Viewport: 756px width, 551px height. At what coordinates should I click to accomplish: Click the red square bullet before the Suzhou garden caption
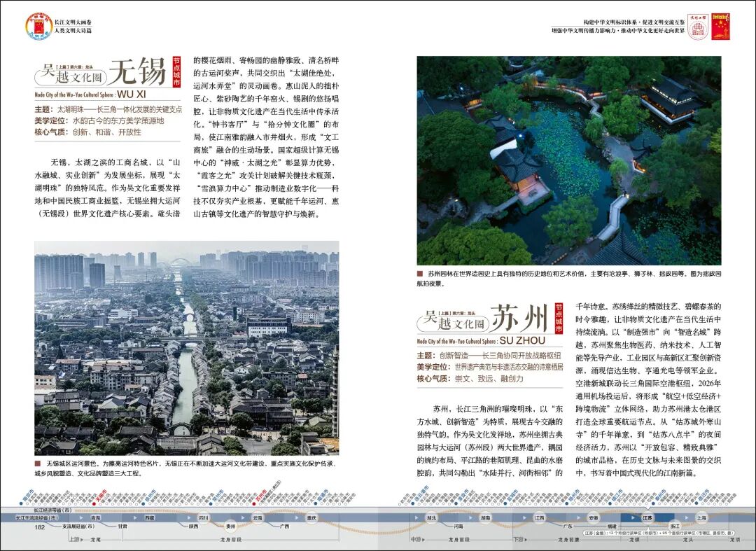[x=420, y=274]
